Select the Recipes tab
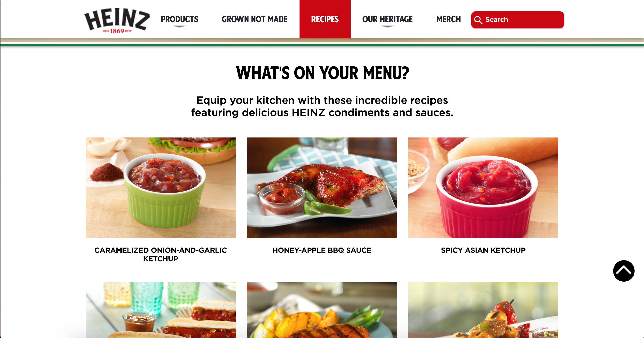 click(325, 19)
